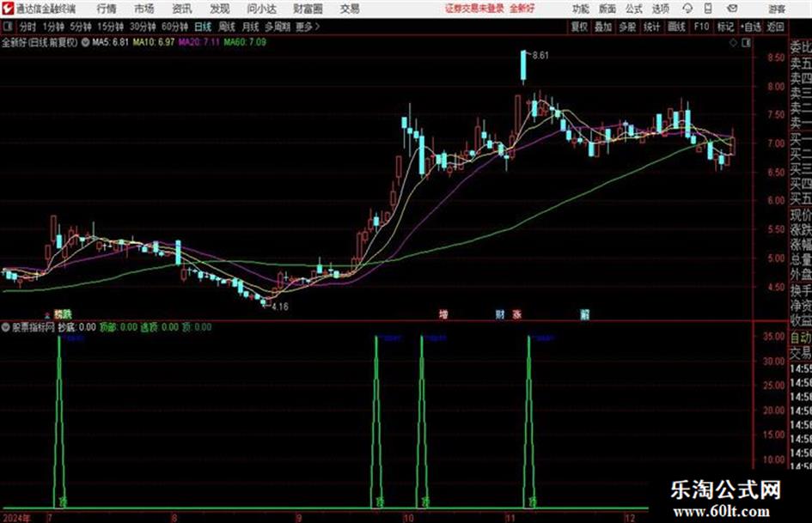812x523 pixels.
Task: Select the 日线 daily period
Action: [203, 27]
